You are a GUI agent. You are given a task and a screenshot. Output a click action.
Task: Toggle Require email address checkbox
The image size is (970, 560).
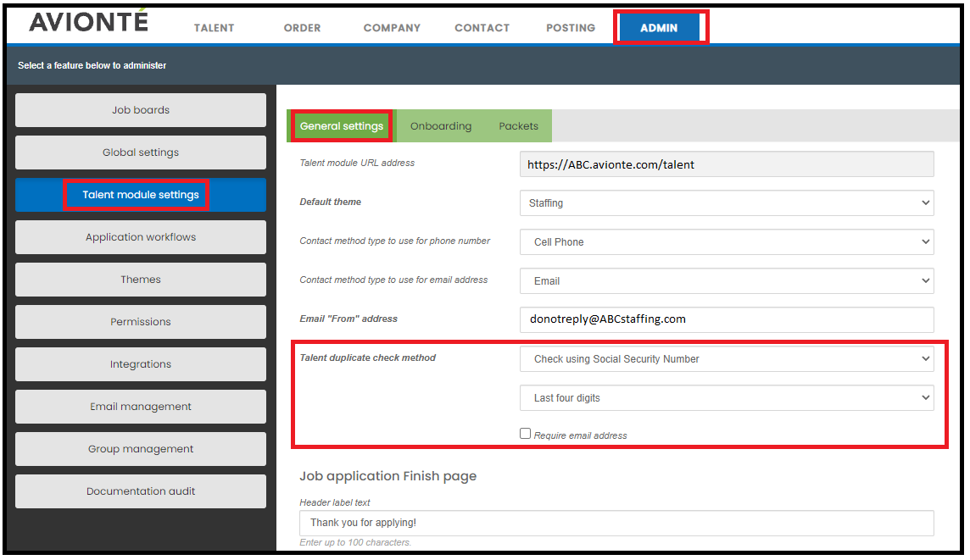525,433
